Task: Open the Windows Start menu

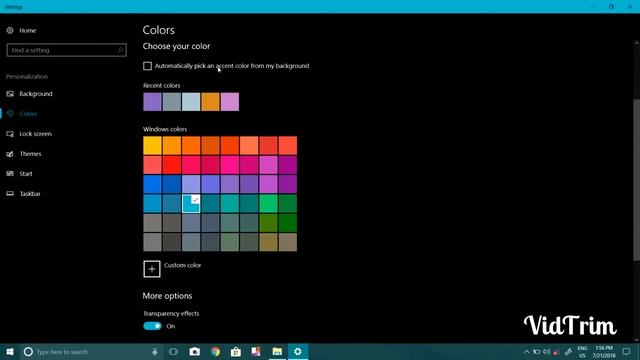Action: tap(10, 351)
